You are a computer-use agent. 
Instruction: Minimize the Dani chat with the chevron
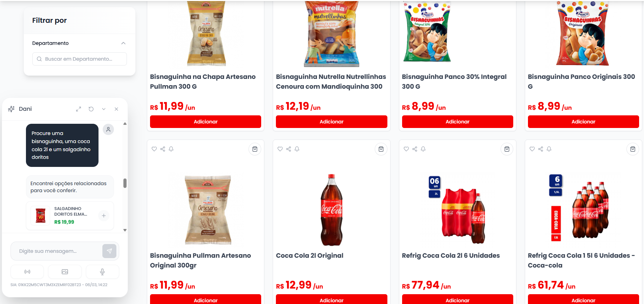104,109
